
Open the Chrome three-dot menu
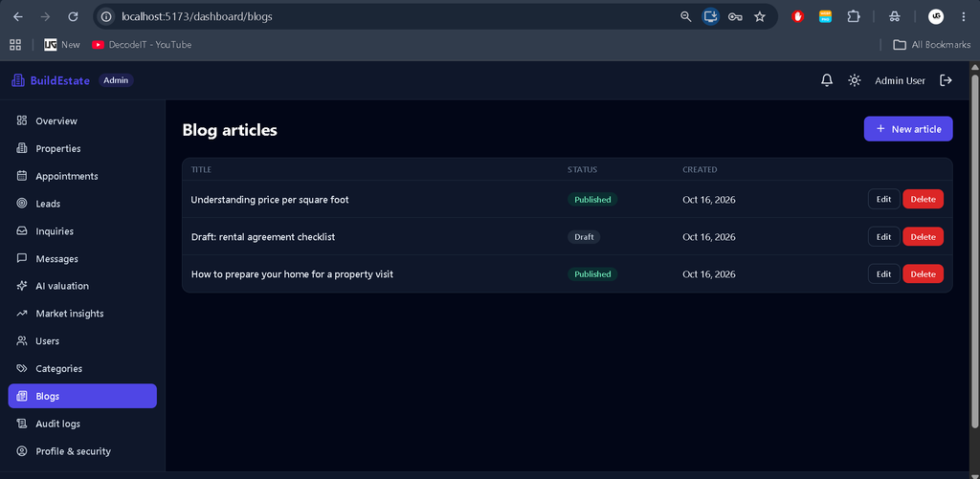[x=963, y=17]
